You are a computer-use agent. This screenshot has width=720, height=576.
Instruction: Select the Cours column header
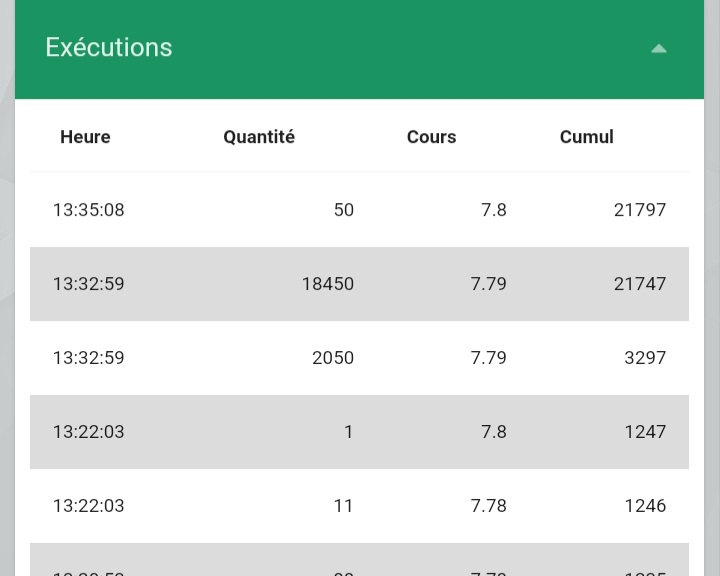coord(432,137)
